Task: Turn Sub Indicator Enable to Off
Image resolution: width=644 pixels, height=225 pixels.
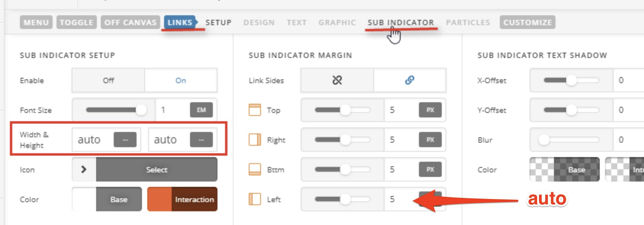Action: click(x=108, y=80)
